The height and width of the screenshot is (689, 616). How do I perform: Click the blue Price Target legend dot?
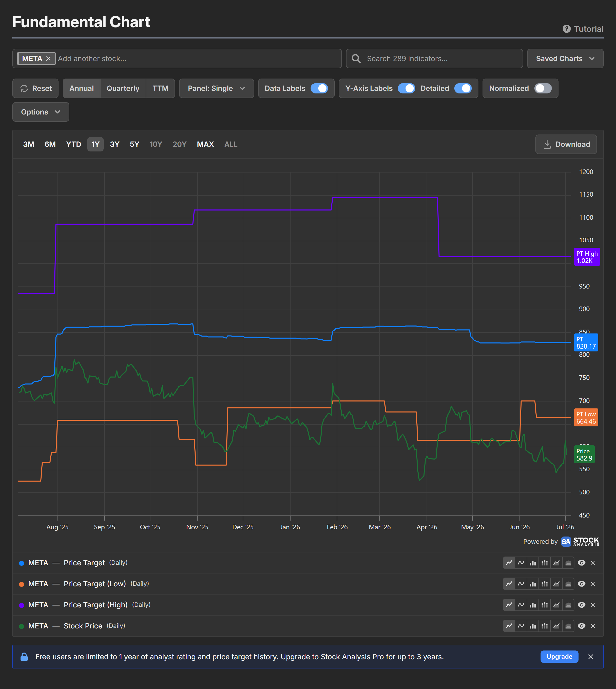(22, 563)
